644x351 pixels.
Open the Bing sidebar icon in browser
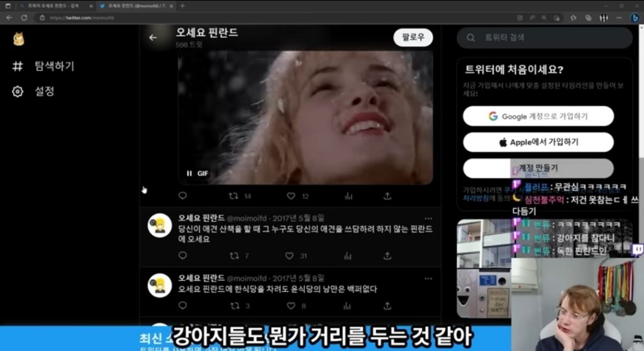[635, 18]
